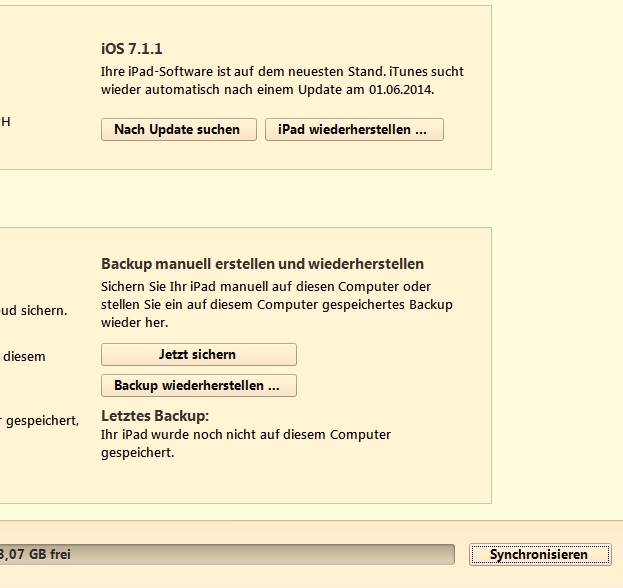Select the iOS 7.1.1 version heading
Screen dimensions: 623x588
point(132,49)
